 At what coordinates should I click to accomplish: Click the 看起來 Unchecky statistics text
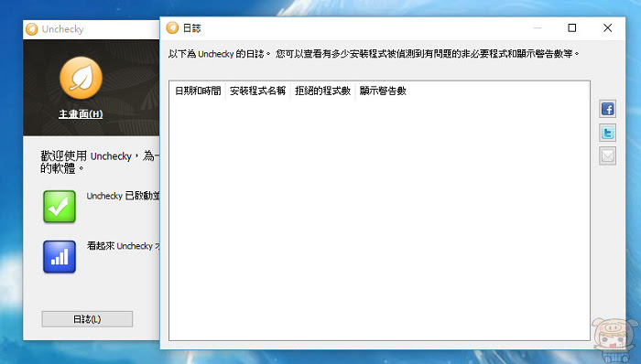pos(123,246)
